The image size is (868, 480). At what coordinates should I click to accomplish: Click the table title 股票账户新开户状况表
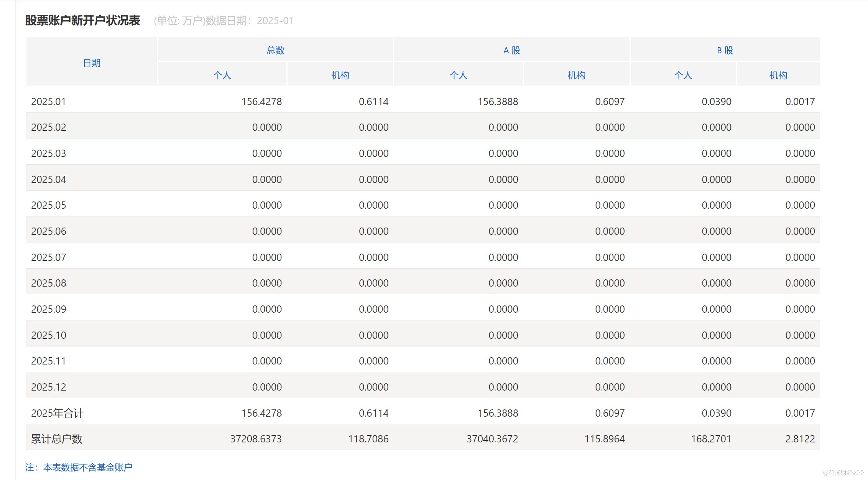(83, 20)
